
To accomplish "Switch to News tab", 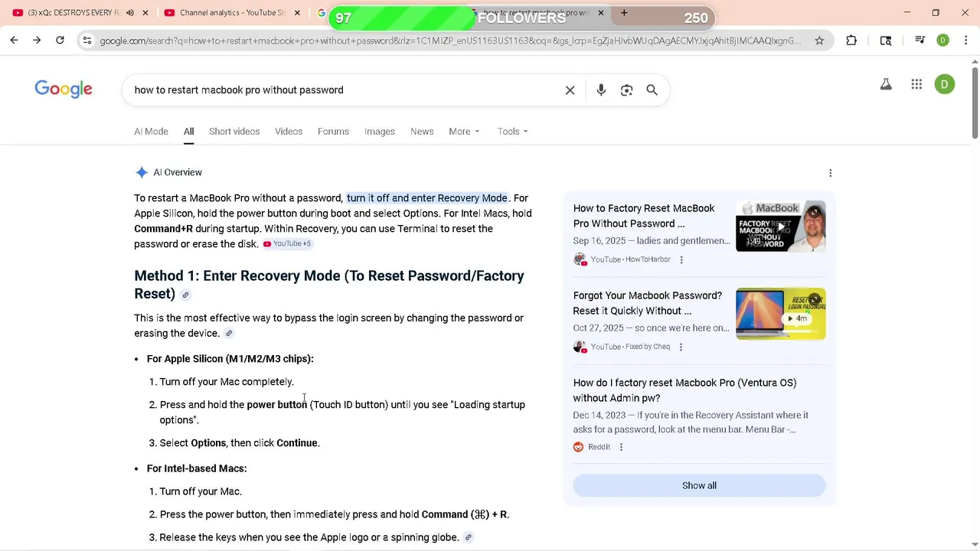I will (422, 132).
